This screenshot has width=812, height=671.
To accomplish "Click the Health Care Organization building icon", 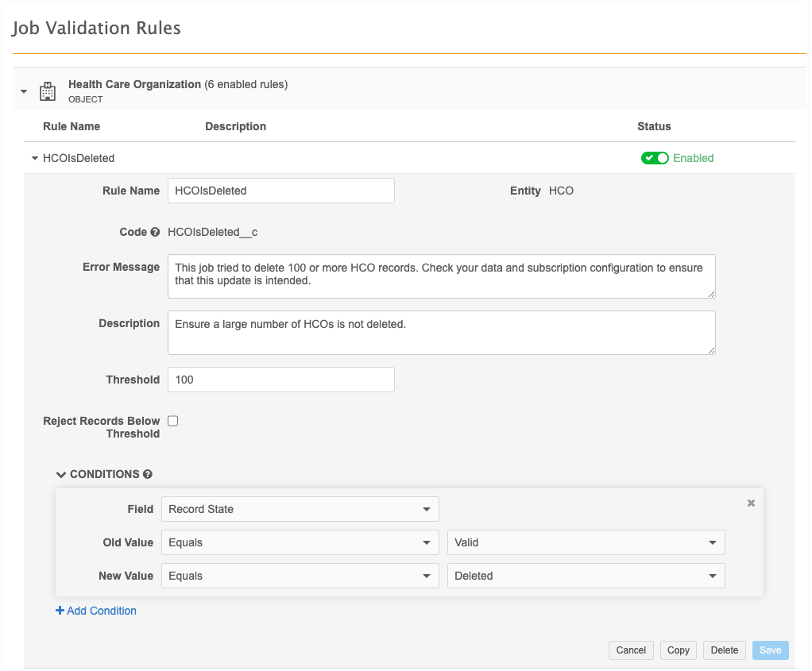I will pos(48,91).
